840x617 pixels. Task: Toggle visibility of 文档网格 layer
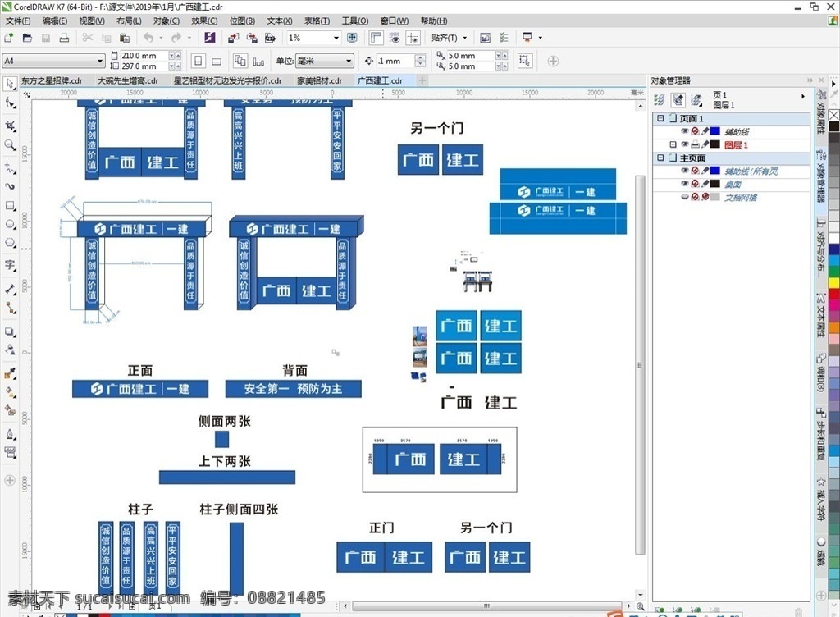[x=685, y=197]
